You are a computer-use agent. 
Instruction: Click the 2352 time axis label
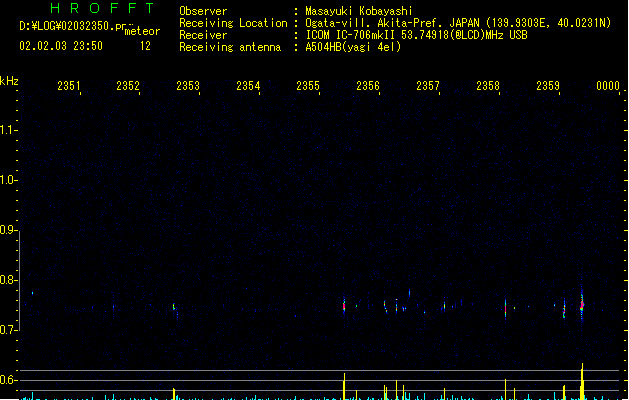128,86
